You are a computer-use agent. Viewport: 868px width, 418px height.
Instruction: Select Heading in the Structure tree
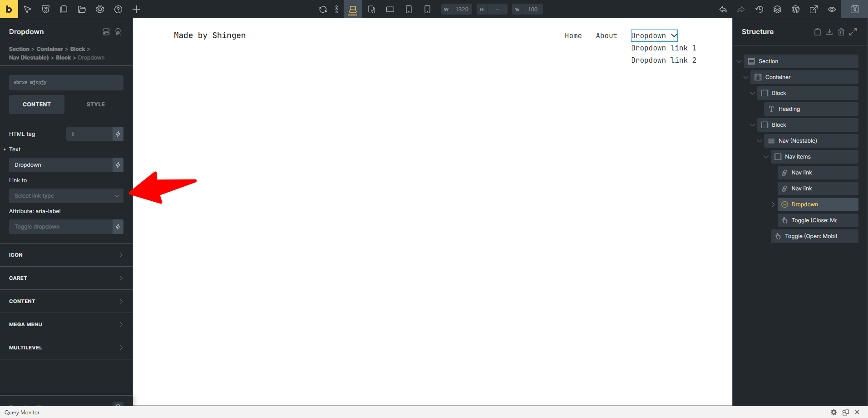tap(789, 109)
